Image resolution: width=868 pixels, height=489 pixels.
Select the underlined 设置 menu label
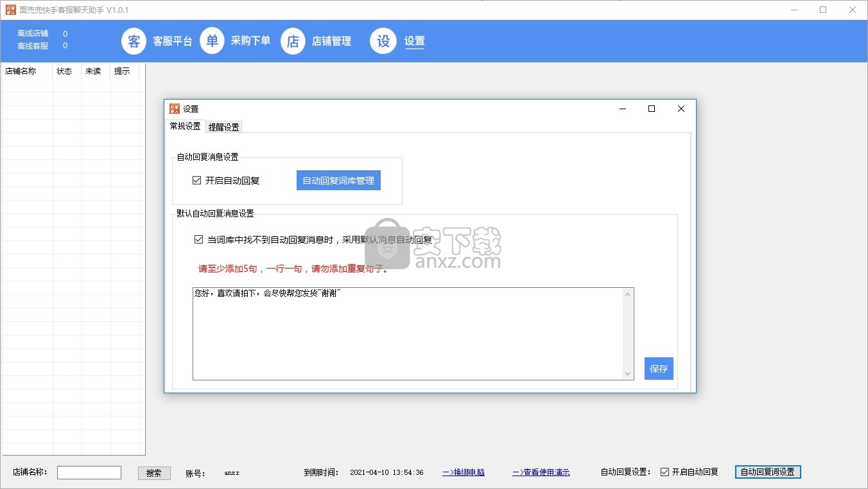414,41
